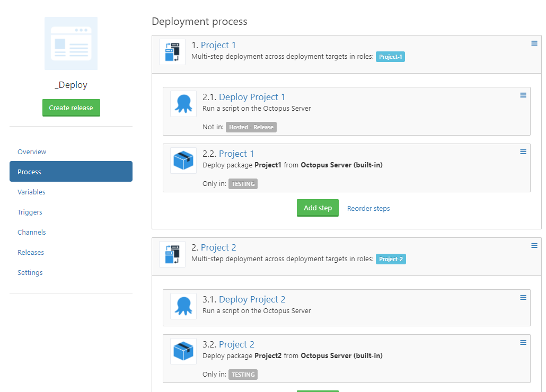Click the multi-step deployment icon for Project 1

(x=172, y=51)
